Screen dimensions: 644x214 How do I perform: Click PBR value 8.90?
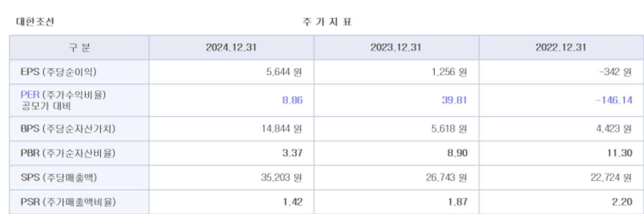(x=457, y=153)
